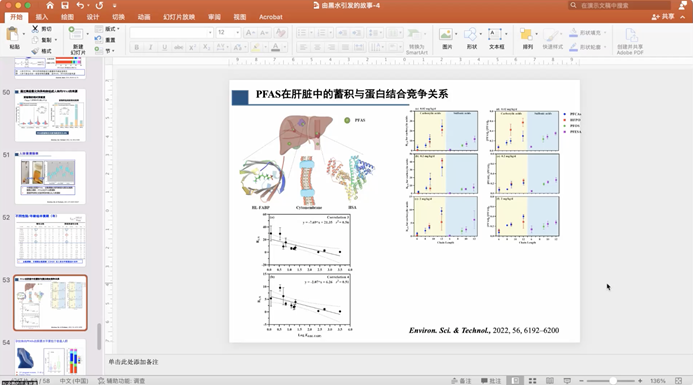693x385 pixels.
Task: Open the font size 12 dropdown
Action: 237,32
